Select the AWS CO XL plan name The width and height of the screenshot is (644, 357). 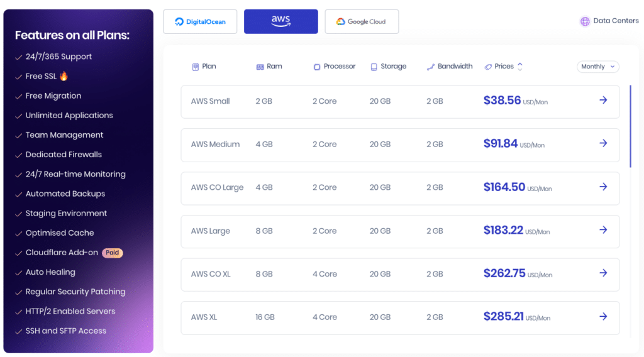[211, 274]
